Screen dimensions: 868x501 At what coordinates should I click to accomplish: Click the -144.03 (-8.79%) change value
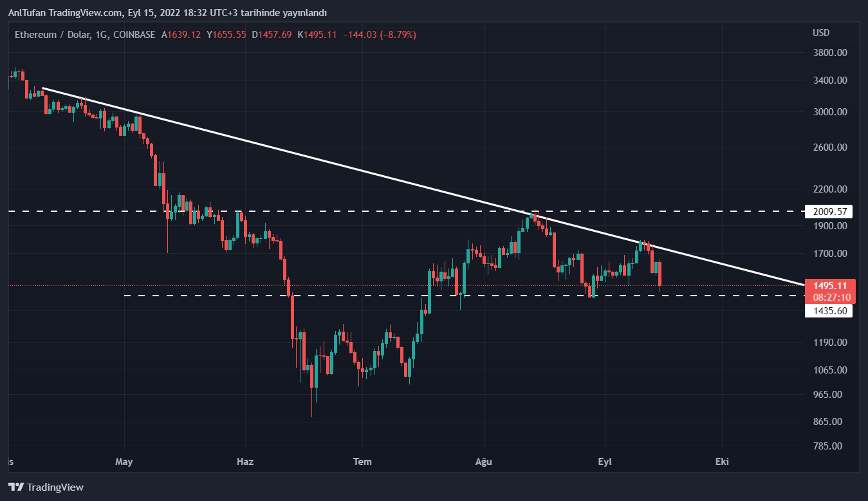(x=379, y=35)
